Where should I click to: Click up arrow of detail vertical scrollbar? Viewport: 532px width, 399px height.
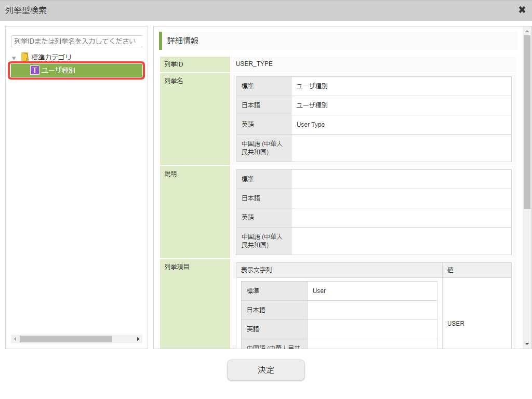527,31
